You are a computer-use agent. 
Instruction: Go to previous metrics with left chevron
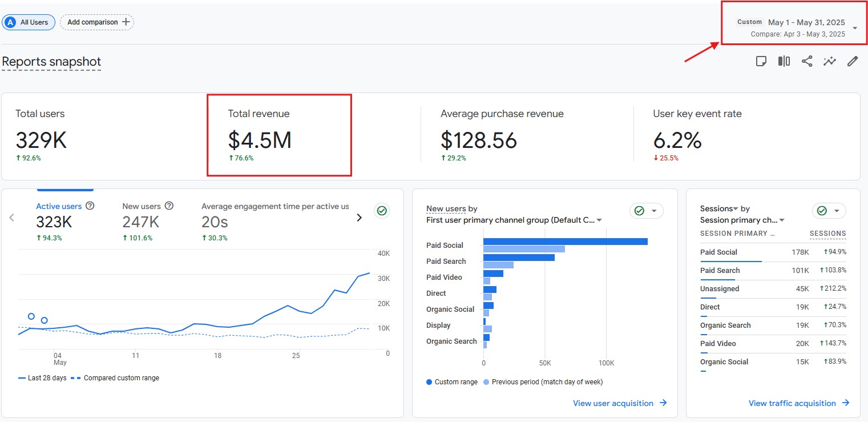12,217
